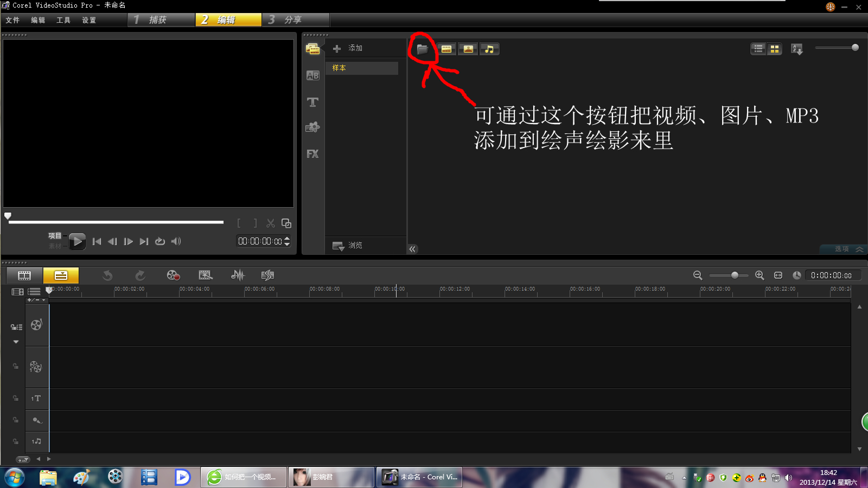Open Record/Capture option
The width and height of the screenshot is (868, 488).
pyautogui.click(x=173, y=275)
